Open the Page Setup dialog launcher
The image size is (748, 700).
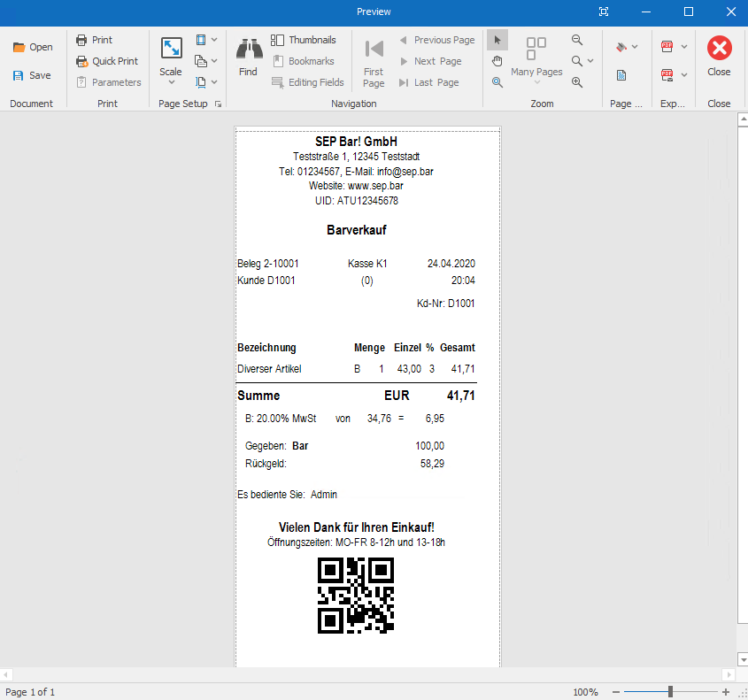[218, 104]
